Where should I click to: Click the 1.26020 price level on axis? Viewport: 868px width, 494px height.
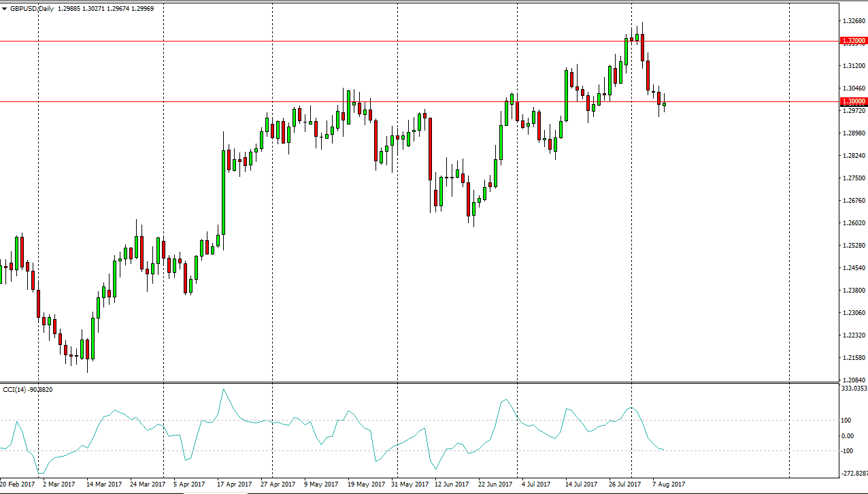click(854, 223)
